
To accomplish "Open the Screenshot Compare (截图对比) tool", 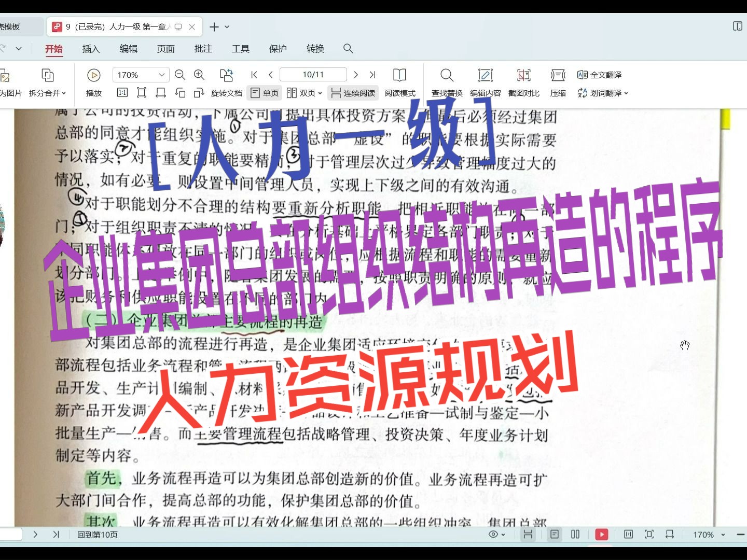I will (523, 83).
